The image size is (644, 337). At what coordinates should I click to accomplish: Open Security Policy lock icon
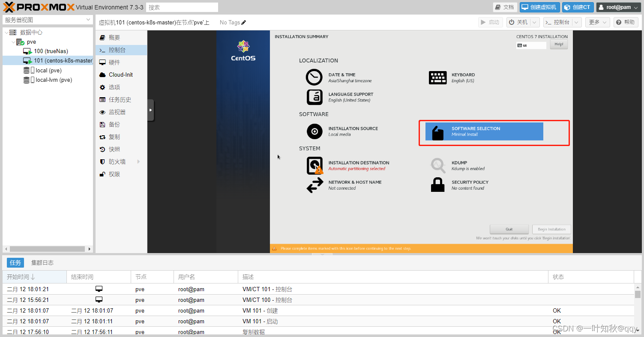tap(437, 185)
